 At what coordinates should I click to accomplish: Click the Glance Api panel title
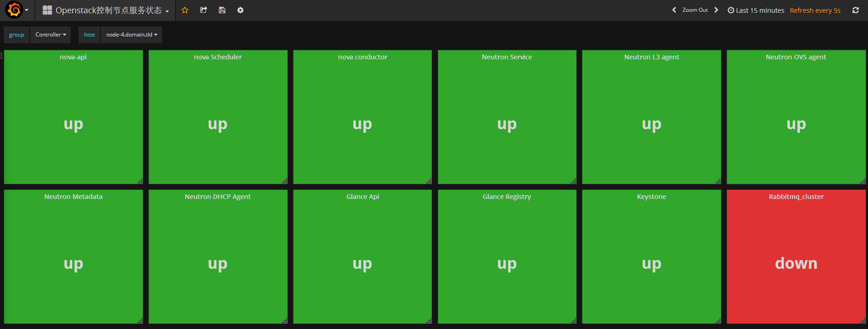point(362,197)
